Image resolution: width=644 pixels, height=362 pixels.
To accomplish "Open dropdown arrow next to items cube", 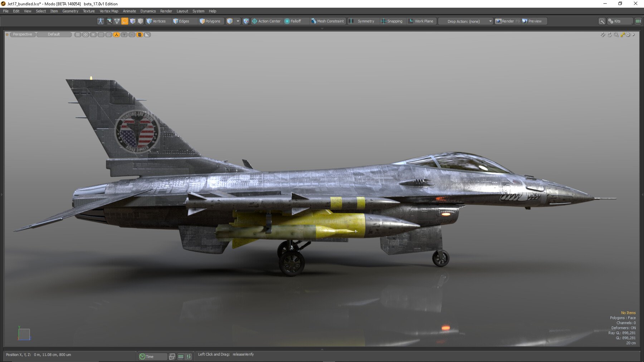I will (x=238, y=21).
